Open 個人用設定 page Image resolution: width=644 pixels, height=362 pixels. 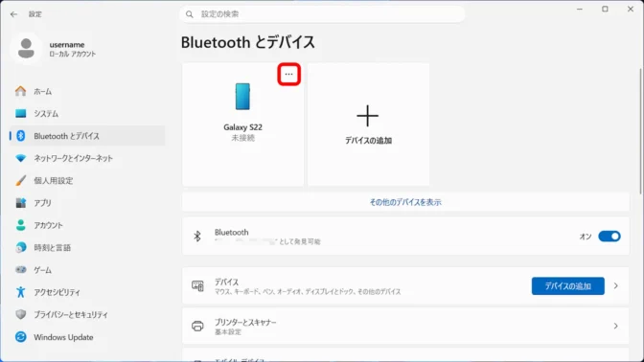point(54,181)
